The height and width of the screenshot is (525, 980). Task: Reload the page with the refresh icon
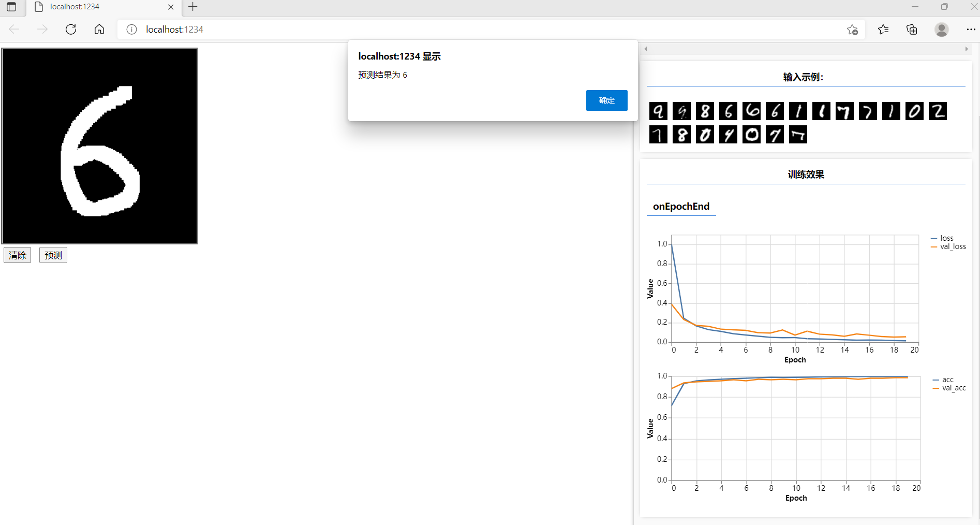[x=71, y=30]
